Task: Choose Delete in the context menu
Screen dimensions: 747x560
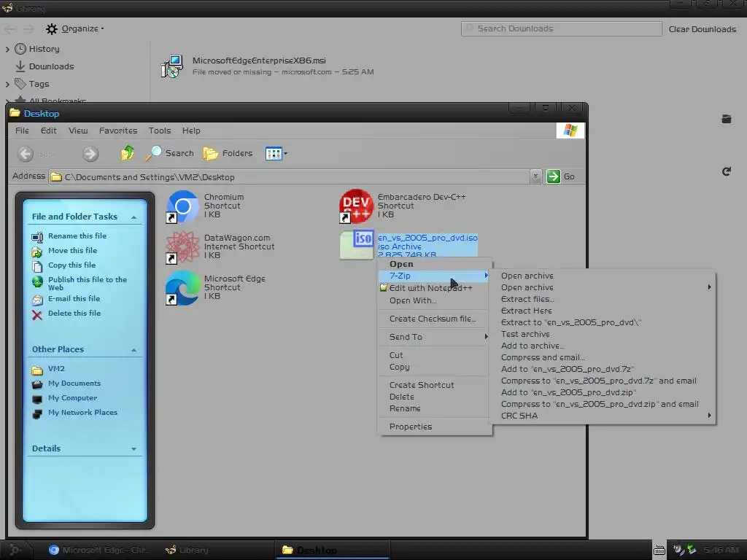Action: click(434, 397)
